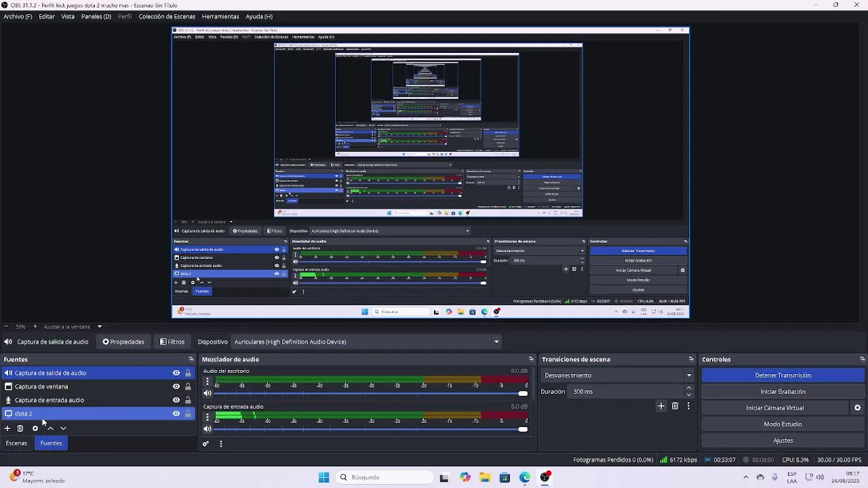Viewport: 868px width, 488px height.
Task: Open Audio del escritorio three-dot menu
Action: (x=208, y=383)
